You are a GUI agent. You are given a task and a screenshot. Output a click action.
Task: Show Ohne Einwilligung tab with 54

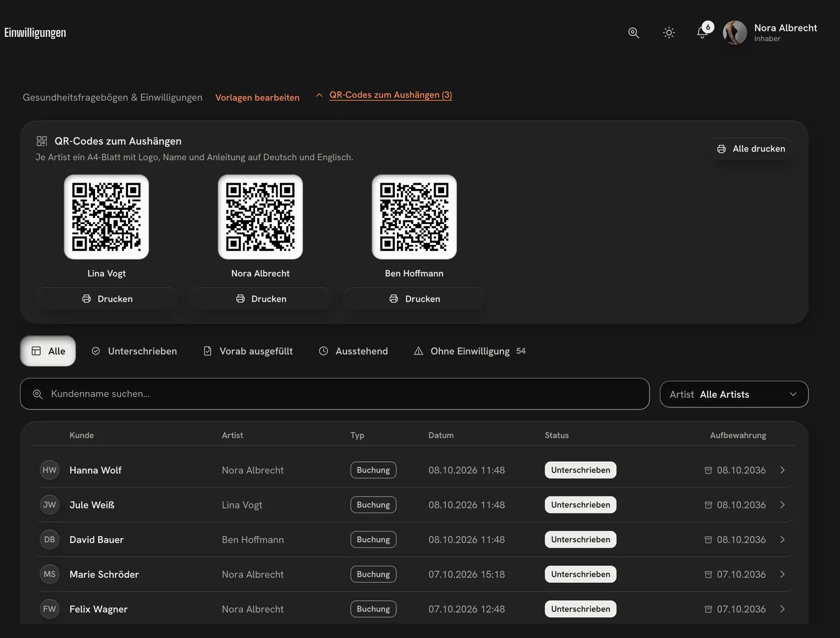pyautogui.click(x=470, y=351)
